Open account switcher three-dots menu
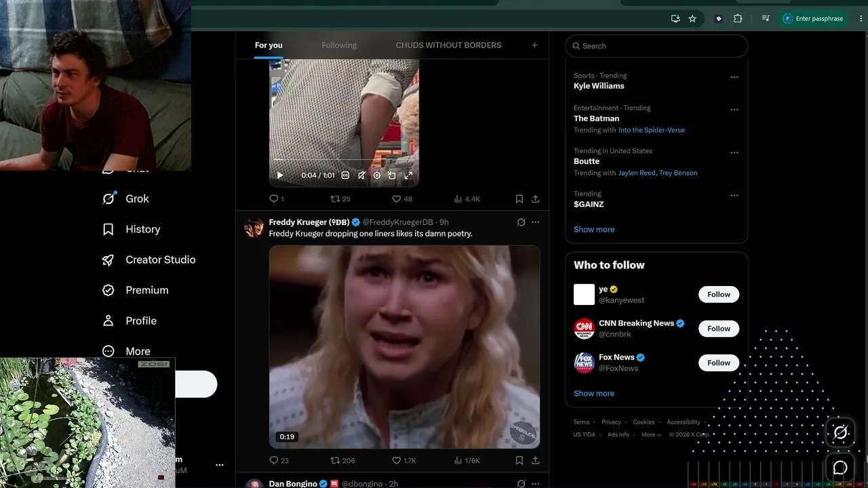Screen dimensions: 868x488 click(219, 465)
